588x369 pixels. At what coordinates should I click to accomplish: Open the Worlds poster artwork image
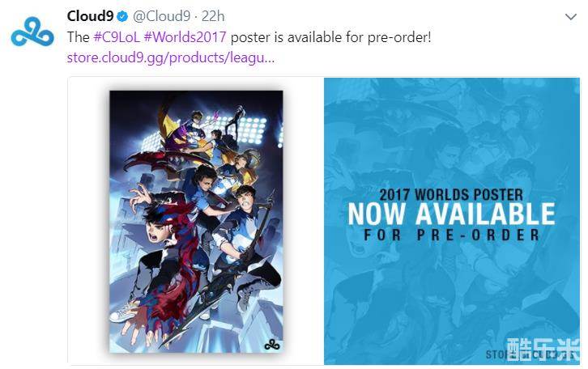[x=196, y=222]
